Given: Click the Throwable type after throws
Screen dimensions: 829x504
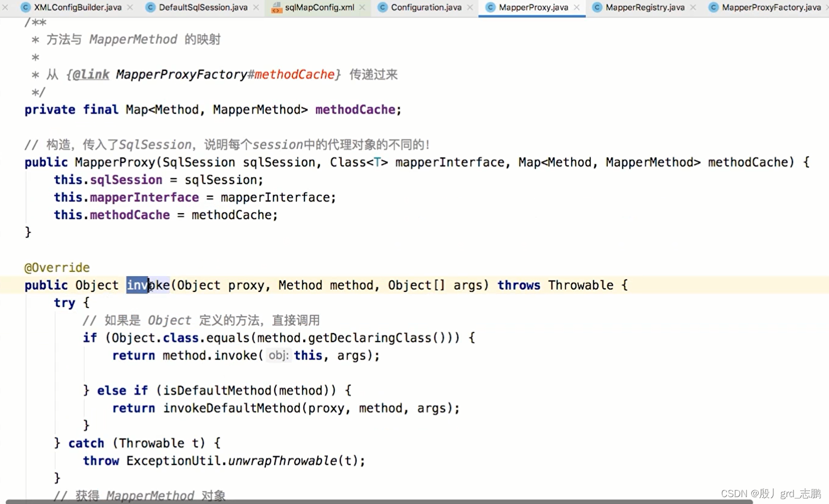Looking at the screenshot, I should (x=581, y=285).
